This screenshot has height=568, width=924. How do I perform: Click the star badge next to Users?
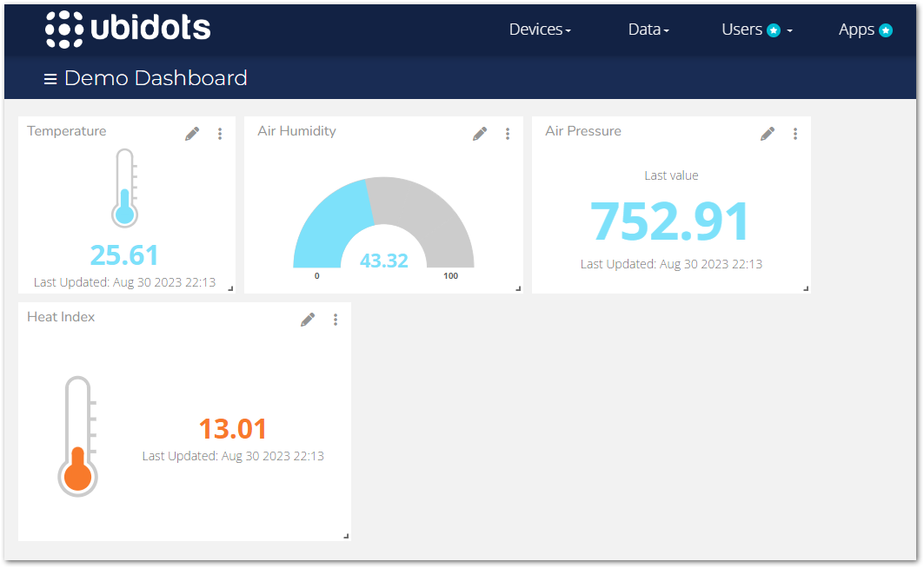[772, 29]
